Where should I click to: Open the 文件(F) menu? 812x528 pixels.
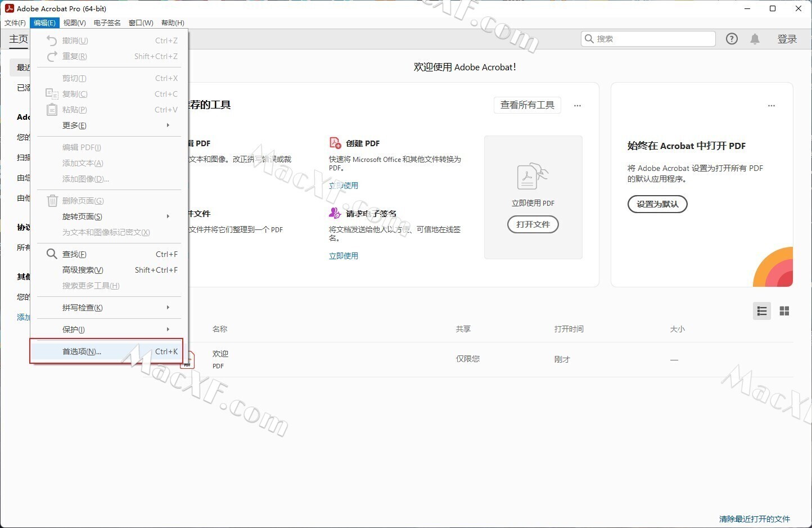pyautogui.click(x=15, y=23)
